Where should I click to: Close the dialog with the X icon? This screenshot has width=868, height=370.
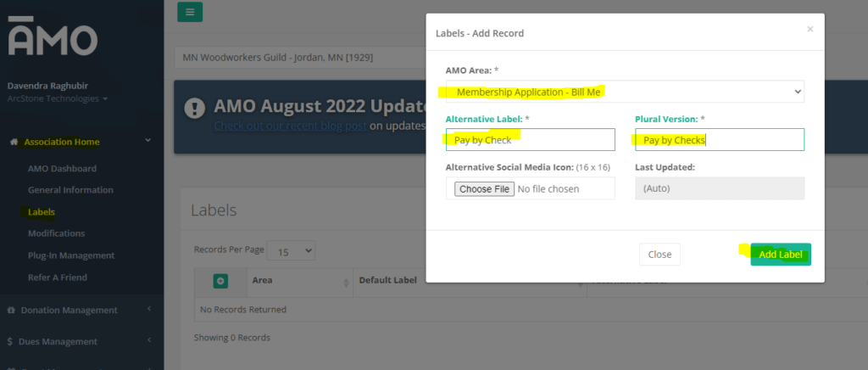tap(810, 29)
